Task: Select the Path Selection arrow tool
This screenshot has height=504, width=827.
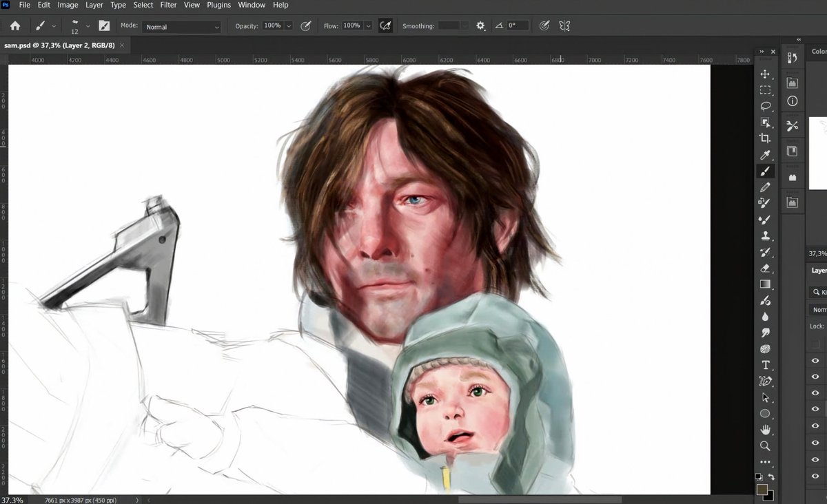Action: click(x=765, y=397)
